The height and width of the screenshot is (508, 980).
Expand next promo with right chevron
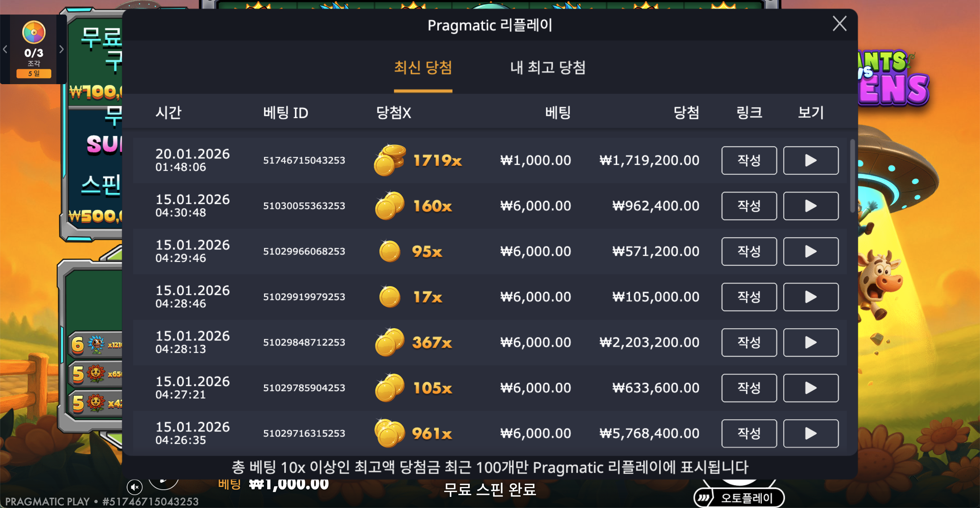coord(61,49)
